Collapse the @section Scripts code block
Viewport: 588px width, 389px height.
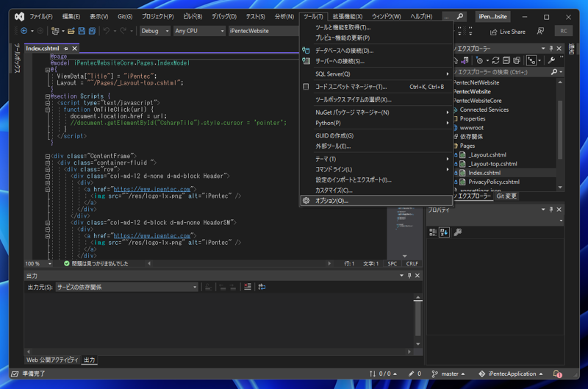[48, 96]
